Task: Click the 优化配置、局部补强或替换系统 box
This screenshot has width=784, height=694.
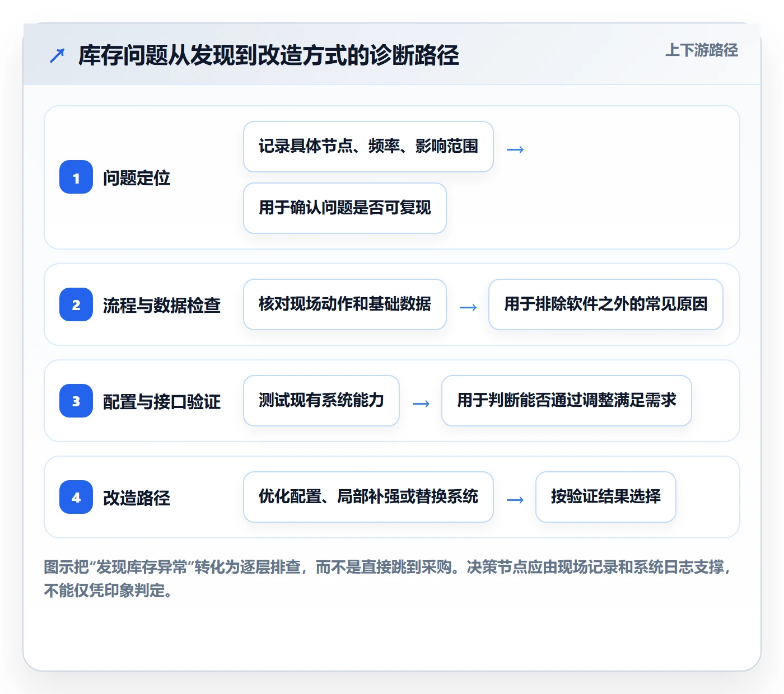Action: (368, 497)
